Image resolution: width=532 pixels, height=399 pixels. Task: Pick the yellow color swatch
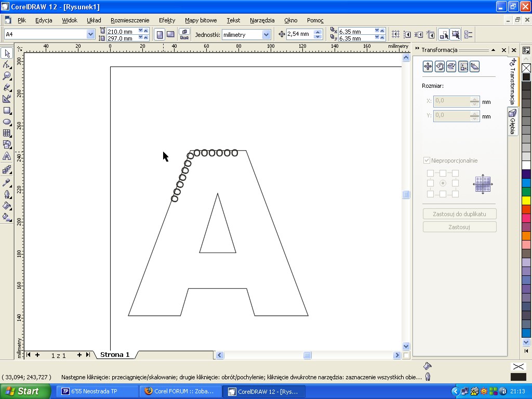[526, 201]
